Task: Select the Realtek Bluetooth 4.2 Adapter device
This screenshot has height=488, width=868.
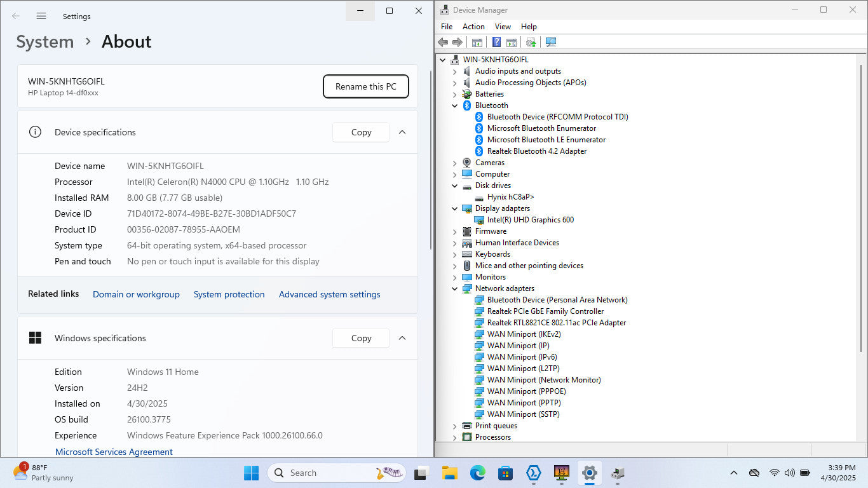Action: pos(536,151)
